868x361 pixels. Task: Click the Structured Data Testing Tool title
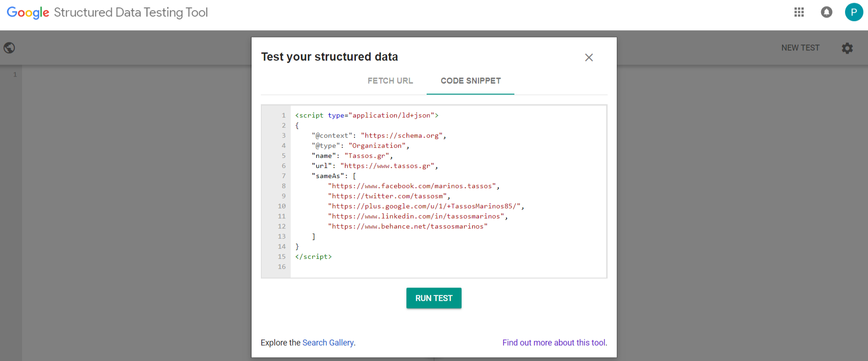tap(131, 12)
